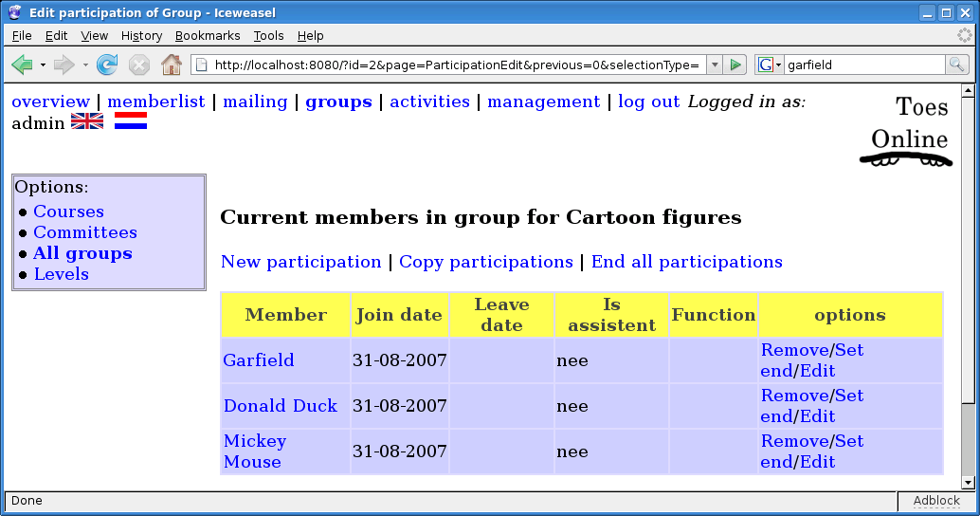Click the Adblock status bar entry
Image resolution: width=980 pixels, height=516 pixels.
(936, 501)
